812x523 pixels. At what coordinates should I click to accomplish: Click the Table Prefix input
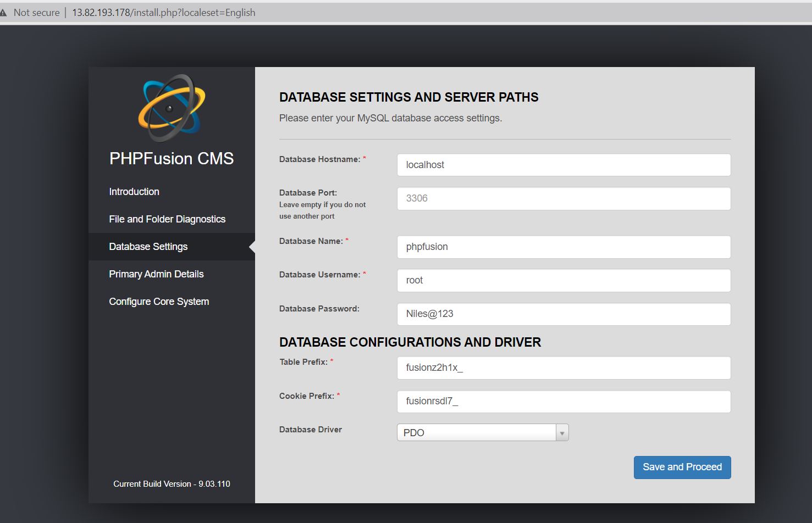coord(564,368)
